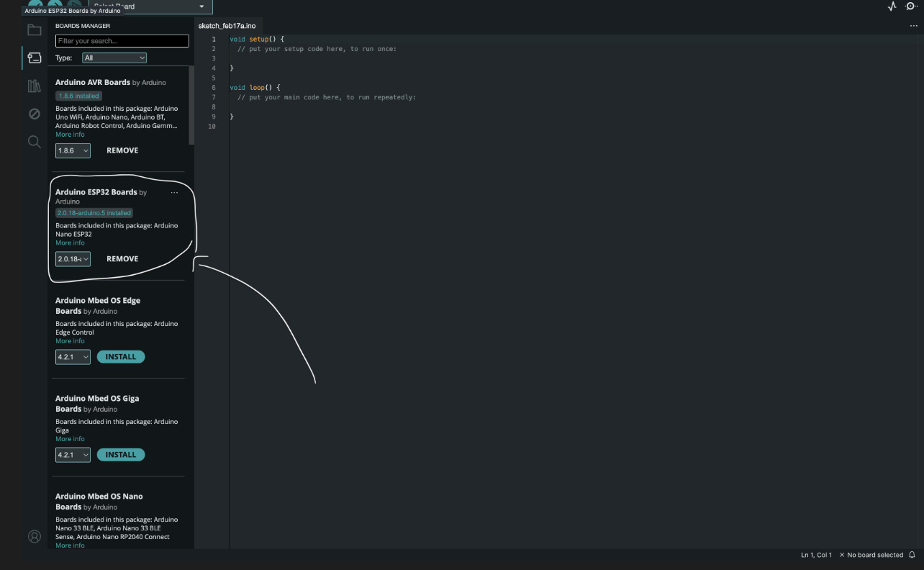Open More info for Mbed OS Nano Boards

click(70, 546)
